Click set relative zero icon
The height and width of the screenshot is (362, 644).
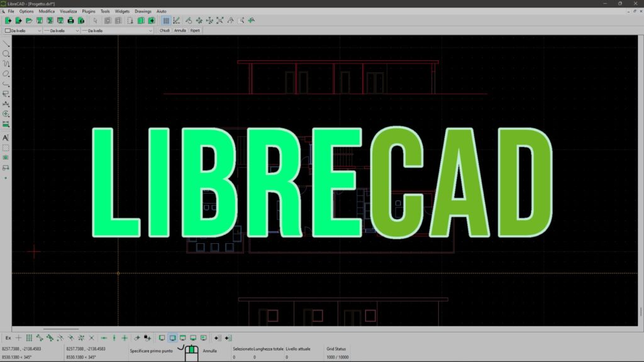pyautogui.click(x=137, y=337)
